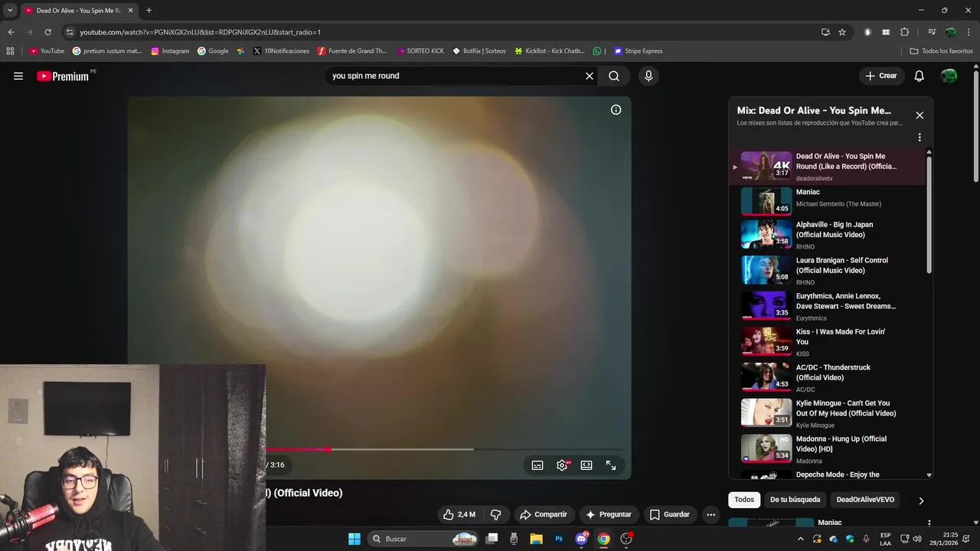Select the De tu búsqueda chip
Screen dimensions: 980x551
pos(795,500)
